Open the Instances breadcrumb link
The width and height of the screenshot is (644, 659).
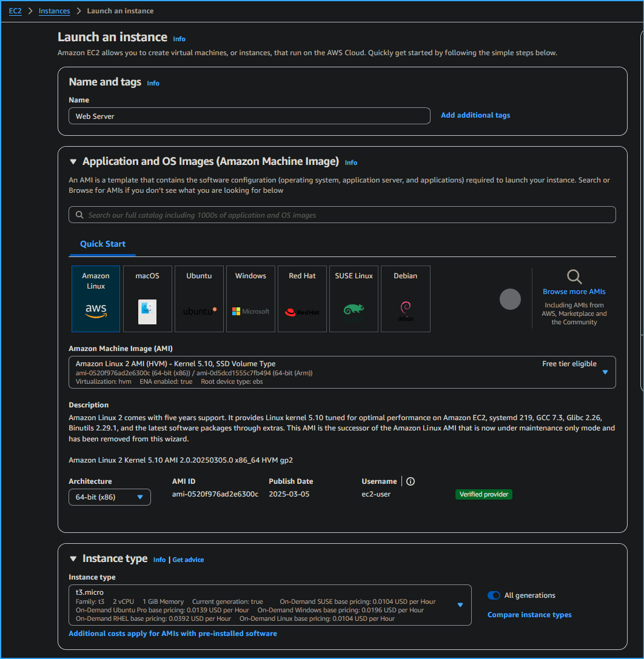coord(54,10)
